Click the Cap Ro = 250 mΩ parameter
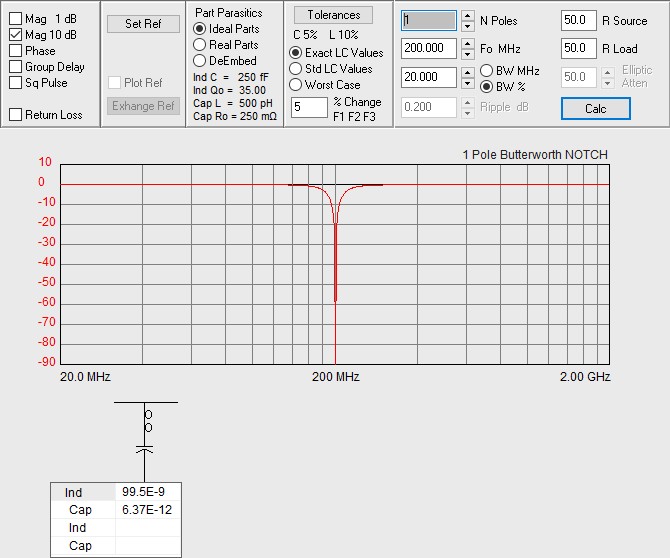This screenshot has height=558, width=670. click(x=235, y=116)
